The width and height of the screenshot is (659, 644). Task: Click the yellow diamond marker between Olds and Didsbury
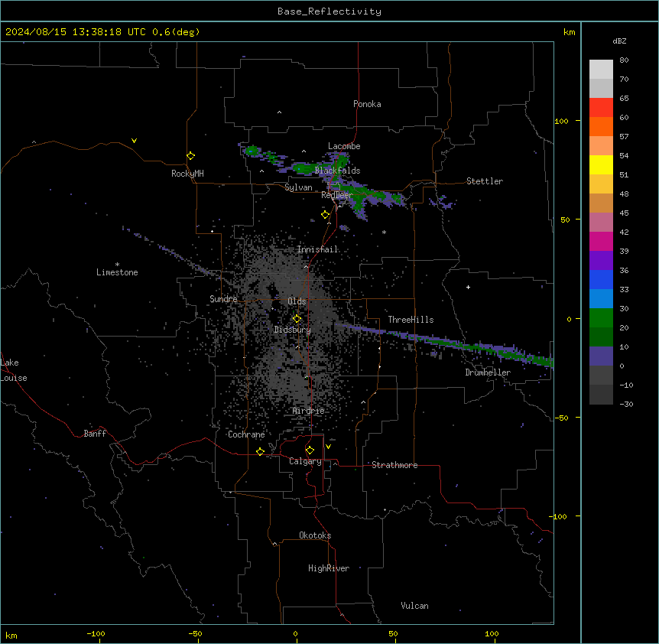297,319
